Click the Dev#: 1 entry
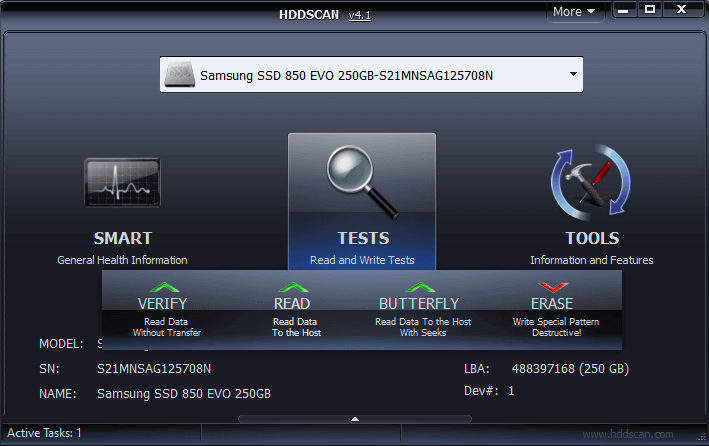 [489, 391]
